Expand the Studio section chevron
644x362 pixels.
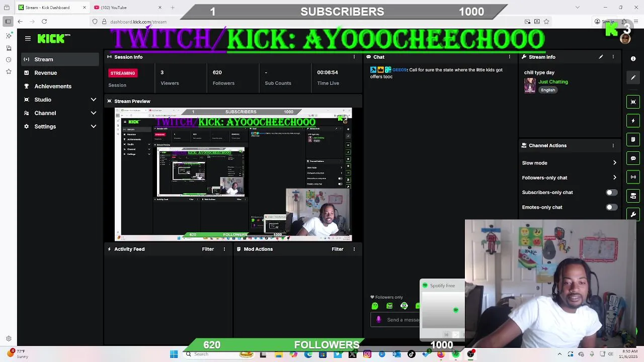(93, 100)
